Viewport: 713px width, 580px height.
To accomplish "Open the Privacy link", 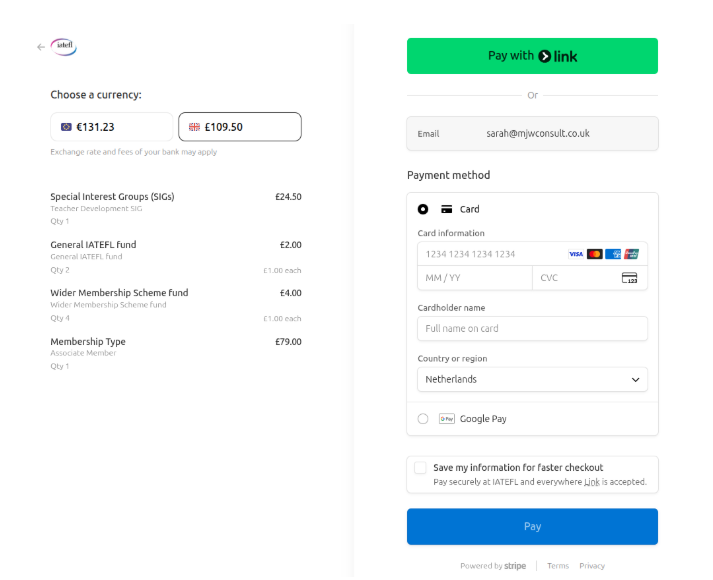I will pos(592,566).
